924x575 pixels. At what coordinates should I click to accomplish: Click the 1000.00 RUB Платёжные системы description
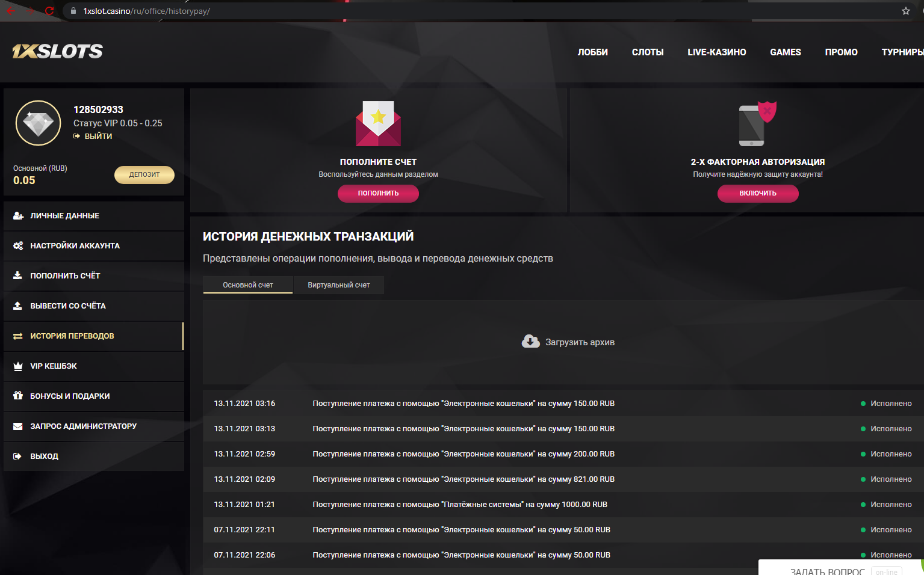click(x=460, y=505)
